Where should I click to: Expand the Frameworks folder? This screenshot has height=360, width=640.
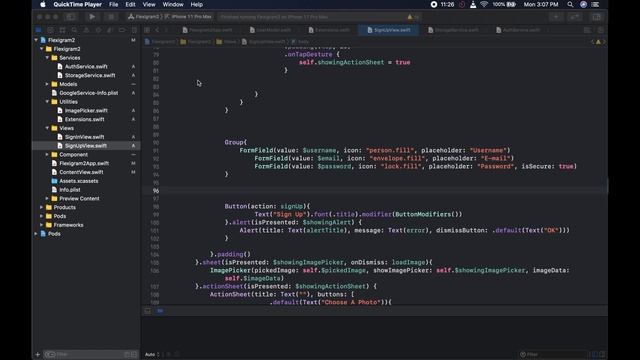[x=42, y=225]
